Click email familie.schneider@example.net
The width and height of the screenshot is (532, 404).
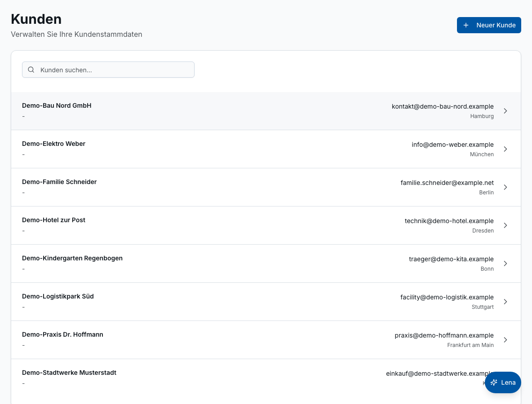(x=447, y=183)
